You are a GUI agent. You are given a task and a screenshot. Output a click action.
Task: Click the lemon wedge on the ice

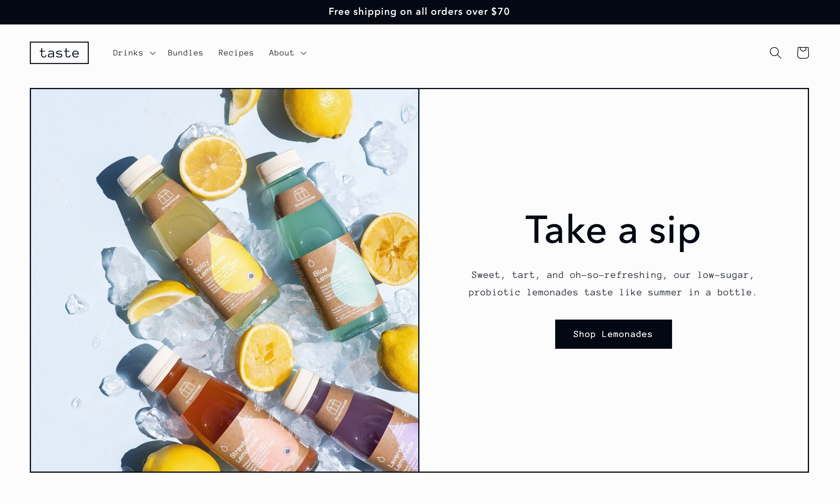[x=160, y=301]
